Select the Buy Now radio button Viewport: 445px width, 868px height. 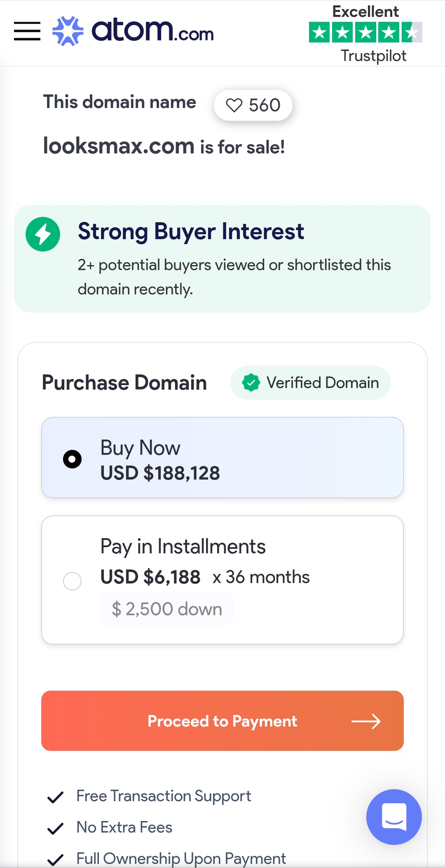pyautogui.click(x=72, y=459)
